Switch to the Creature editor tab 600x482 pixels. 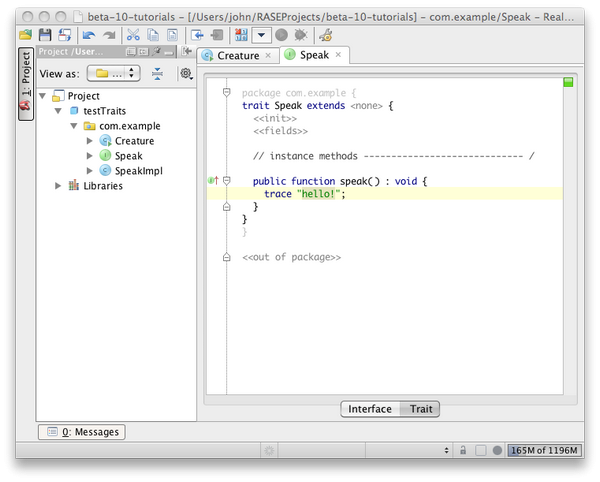pyautogui.click(x=238, y=55)
